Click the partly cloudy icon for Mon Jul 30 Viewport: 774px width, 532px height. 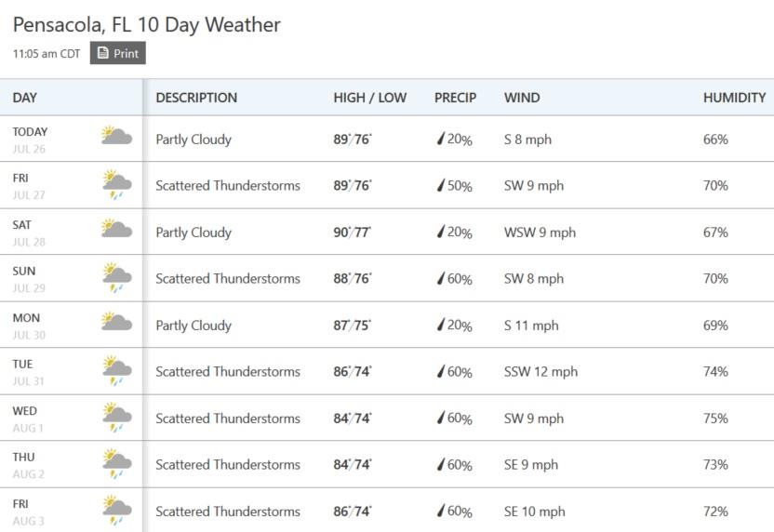[x=116, y=321]
